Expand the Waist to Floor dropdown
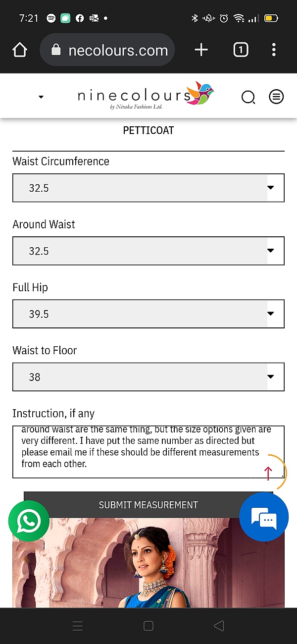 pyautogui.click(x=148, y=376)
